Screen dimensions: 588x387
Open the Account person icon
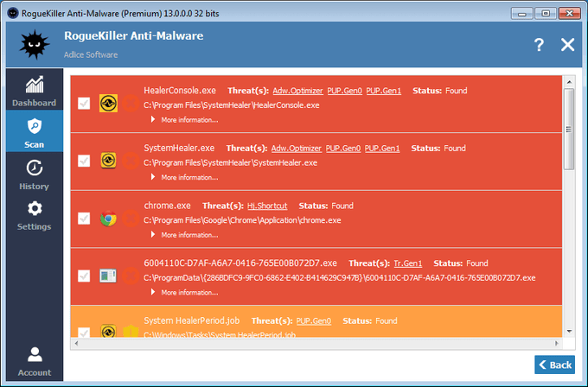(35, 354)
